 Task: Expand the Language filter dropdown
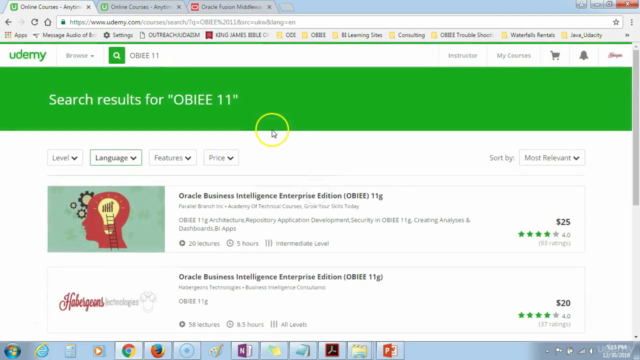[x=116, y=158]
